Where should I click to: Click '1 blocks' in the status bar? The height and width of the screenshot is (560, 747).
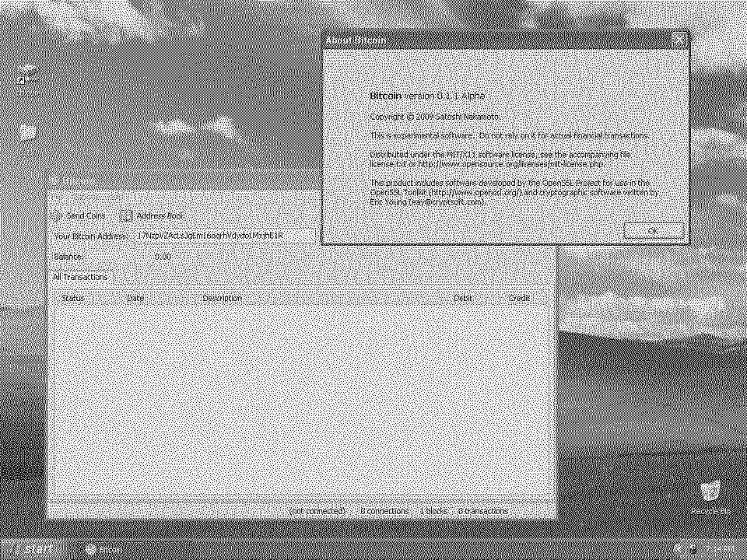click(x=433, y=510)
